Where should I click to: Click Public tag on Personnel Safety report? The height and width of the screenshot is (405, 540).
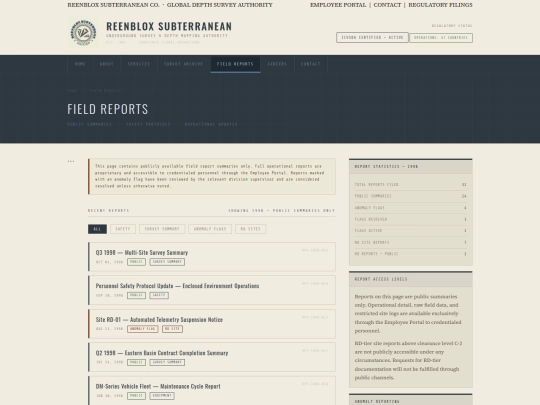(x=136, y=295)
